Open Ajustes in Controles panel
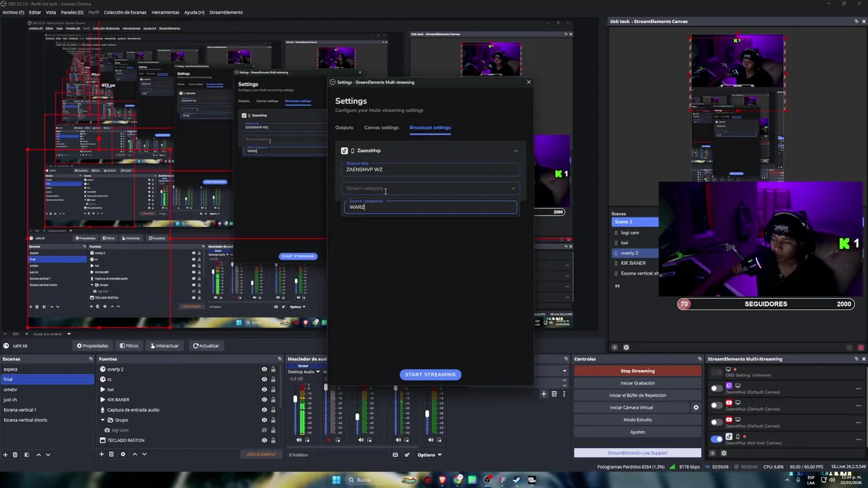 637,432
